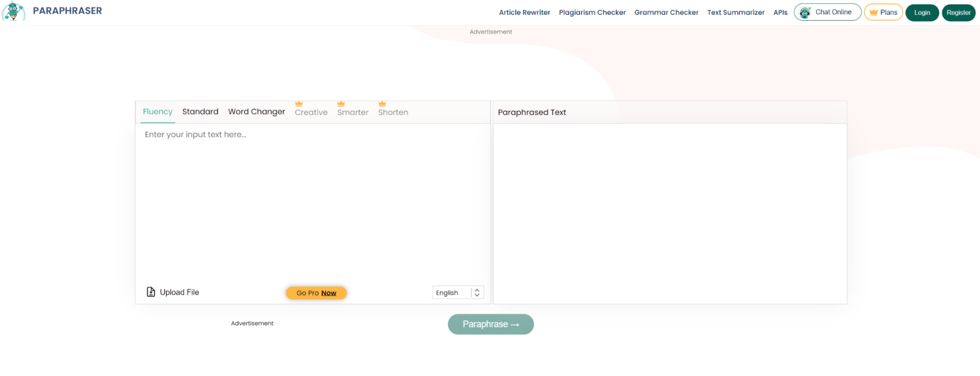Image resolution: width=980 pixels, height=376 pixels.
Task: Click the crown icon in Plans button
Action: 874,12
